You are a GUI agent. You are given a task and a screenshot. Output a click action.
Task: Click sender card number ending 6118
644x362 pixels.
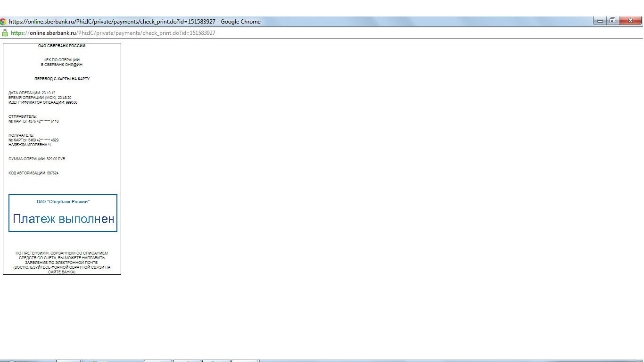[33, 122]
